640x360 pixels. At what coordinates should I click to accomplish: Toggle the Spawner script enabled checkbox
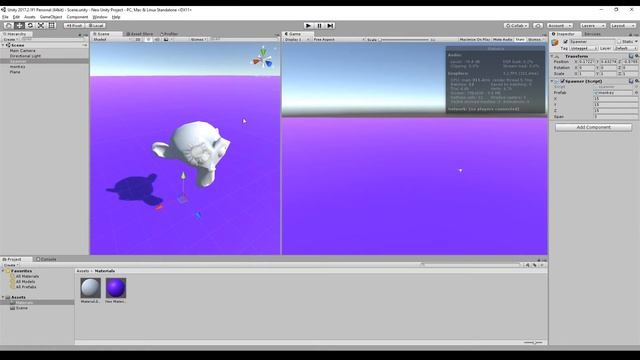coord(562,81)
